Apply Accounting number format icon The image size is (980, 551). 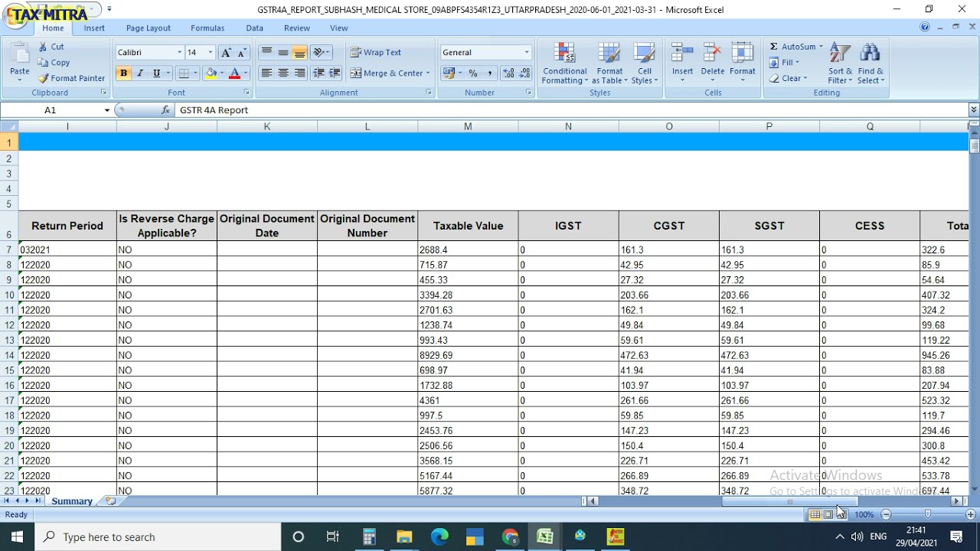click(x=449, y=73)
